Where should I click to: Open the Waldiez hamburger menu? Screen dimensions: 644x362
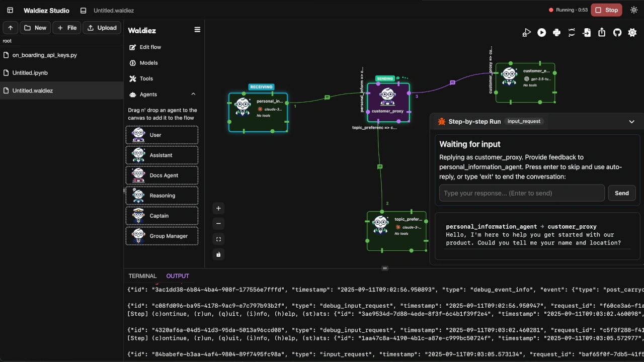click(197, 29)
